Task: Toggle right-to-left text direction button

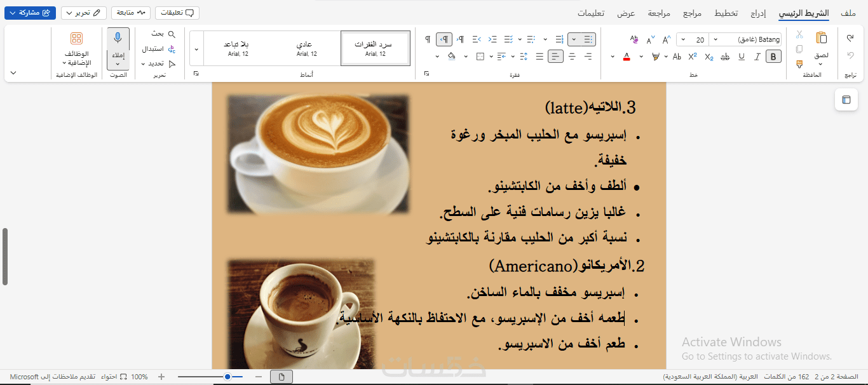Action: click(444, 39)
